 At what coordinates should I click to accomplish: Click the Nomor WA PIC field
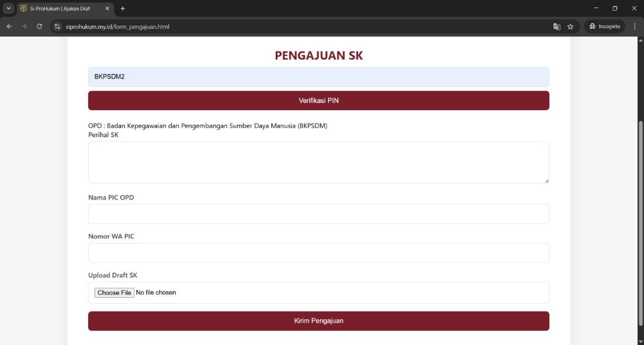pyautogui.click(x=318, y=252)
